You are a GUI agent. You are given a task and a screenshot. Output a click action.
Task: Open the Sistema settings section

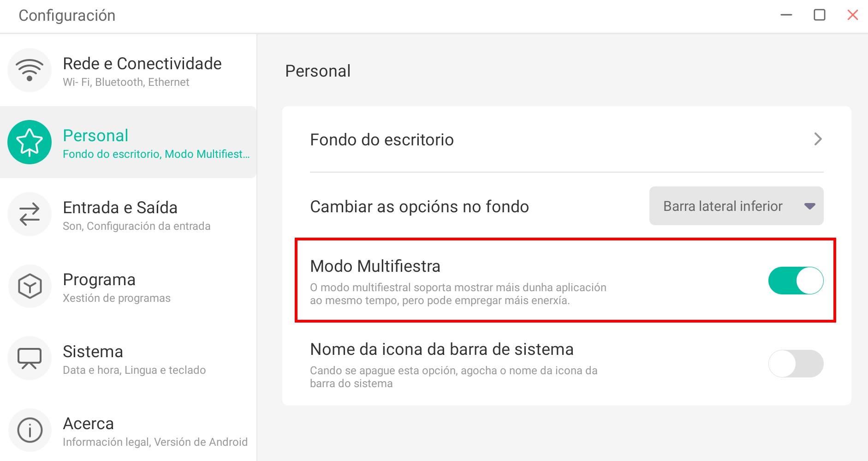pyautogui.click(x=129, y=358)
